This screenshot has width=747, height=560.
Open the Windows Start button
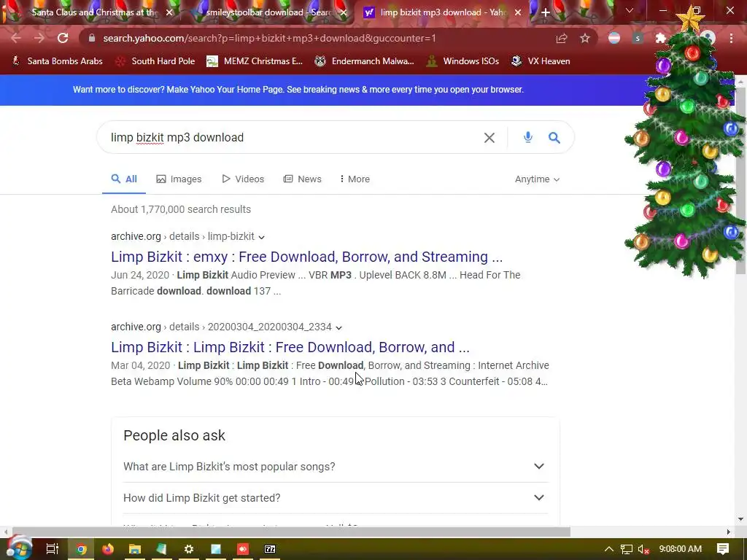19,548
